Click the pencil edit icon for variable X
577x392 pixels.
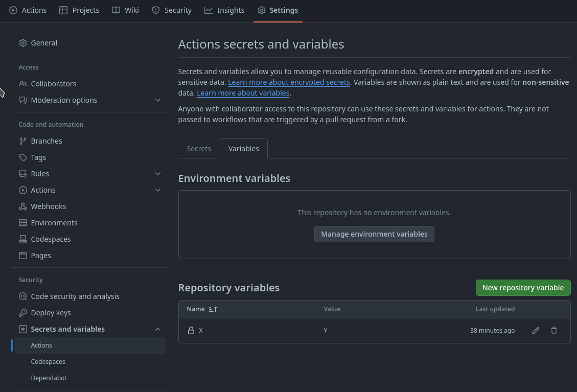point(535,331)
